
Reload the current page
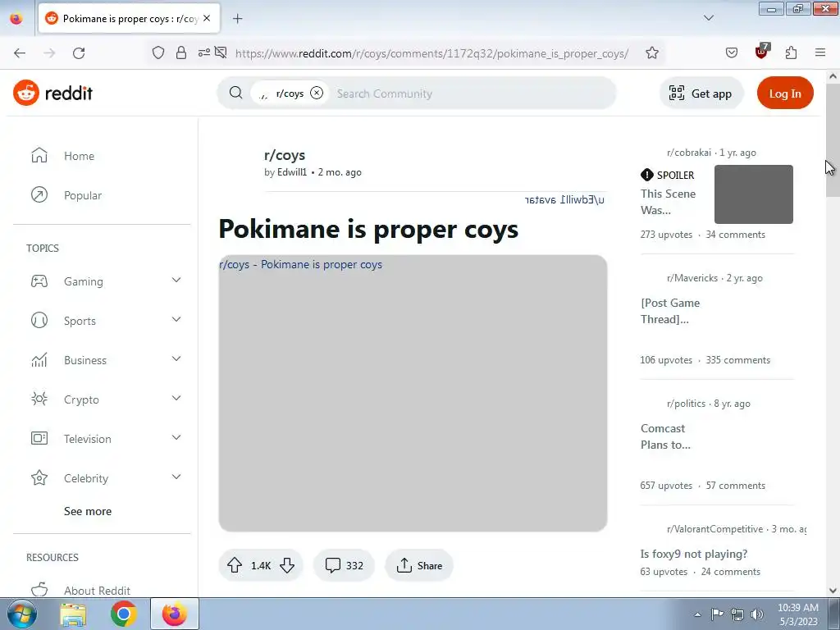point(79,52)
